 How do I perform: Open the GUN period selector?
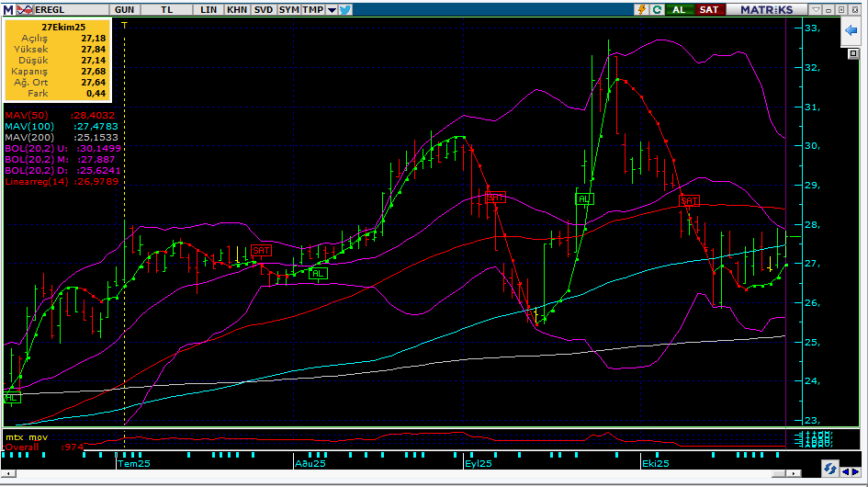(x=125, y=9)
